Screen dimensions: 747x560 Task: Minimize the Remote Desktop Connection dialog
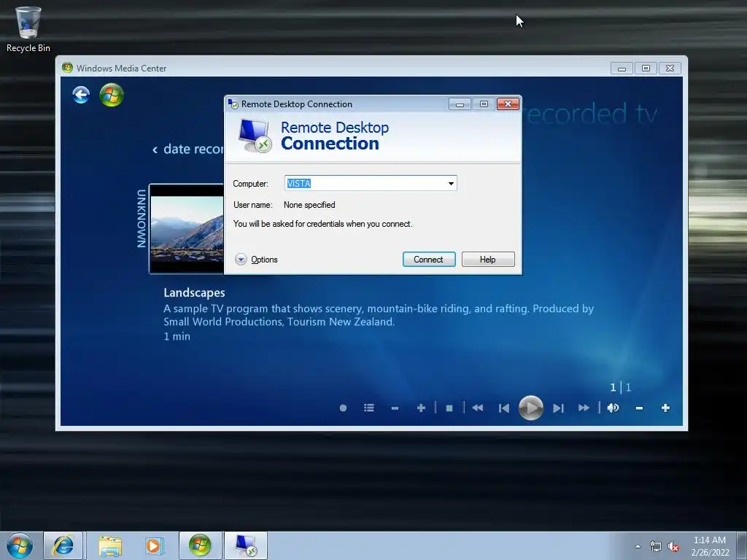460,104
